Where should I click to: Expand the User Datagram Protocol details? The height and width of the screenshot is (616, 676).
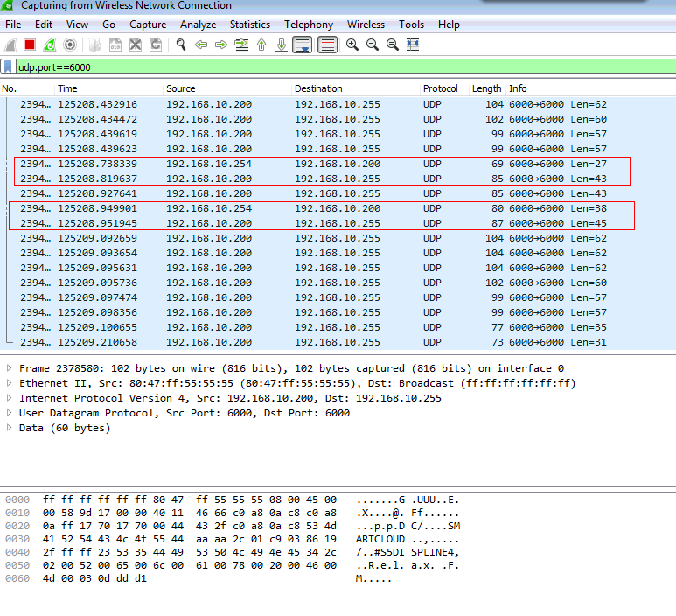(x=10, y=413)
